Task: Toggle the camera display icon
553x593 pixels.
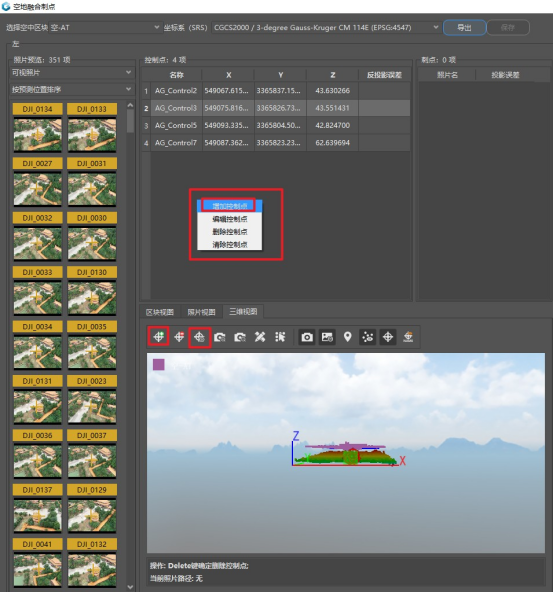Action: click(307, 337)
